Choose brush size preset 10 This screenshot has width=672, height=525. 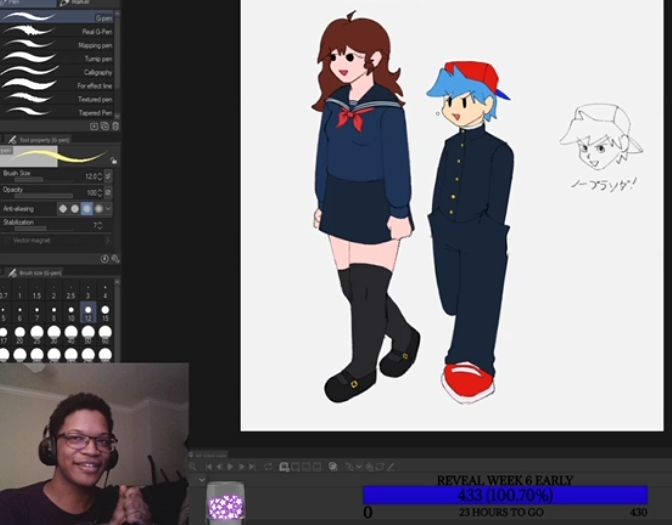click(x=71, y=314)
